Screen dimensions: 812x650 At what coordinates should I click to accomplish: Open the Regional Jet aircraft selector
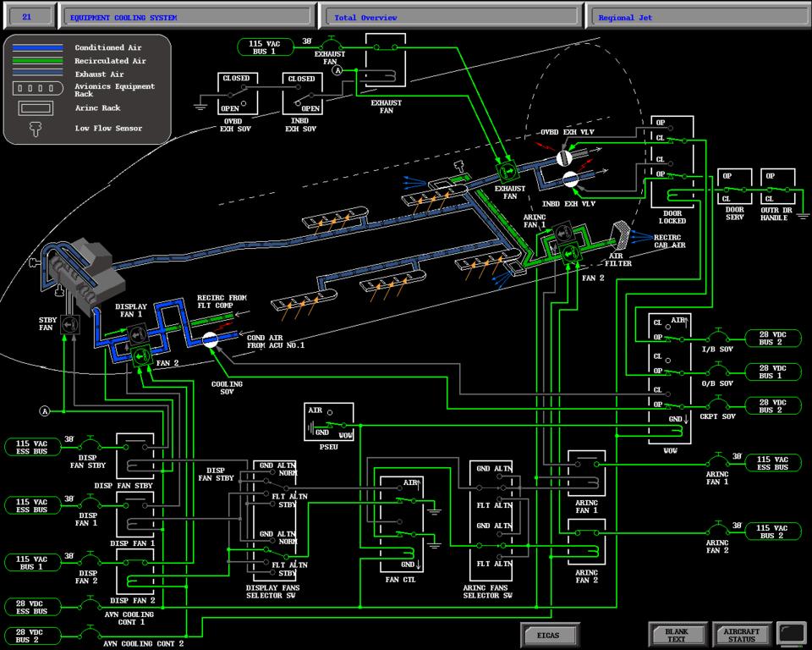(x=697, y=17)
